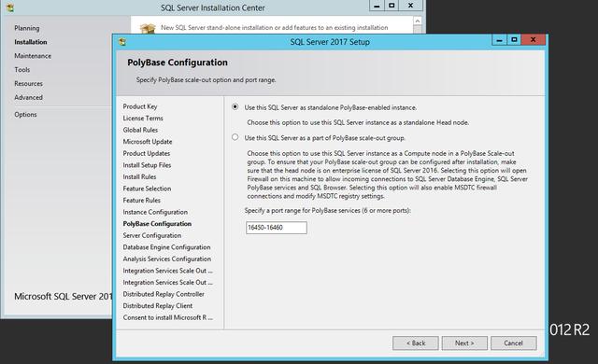
Task: Select Product Updates step
Action: tap(146, 153)
